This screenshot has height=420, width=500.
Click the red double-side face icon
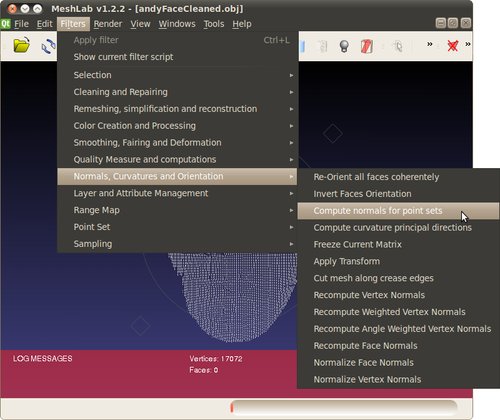tap(367, 46)
